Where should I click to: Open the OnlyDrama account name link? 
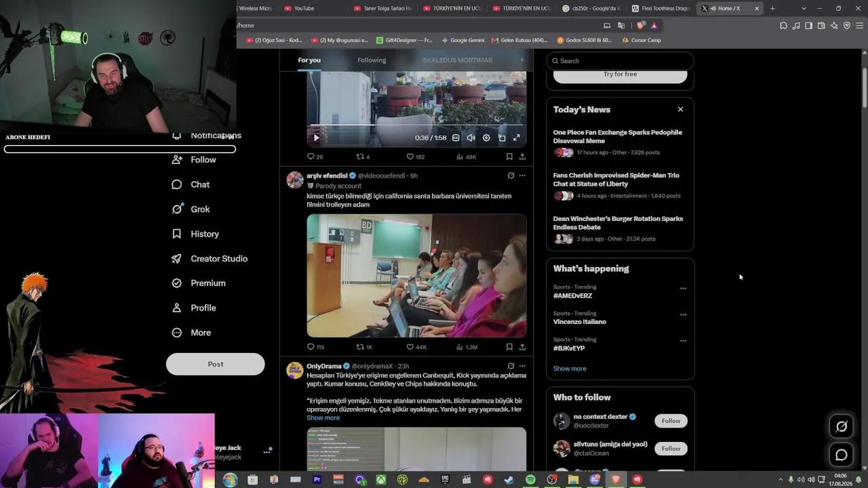(x=323, y=366)
